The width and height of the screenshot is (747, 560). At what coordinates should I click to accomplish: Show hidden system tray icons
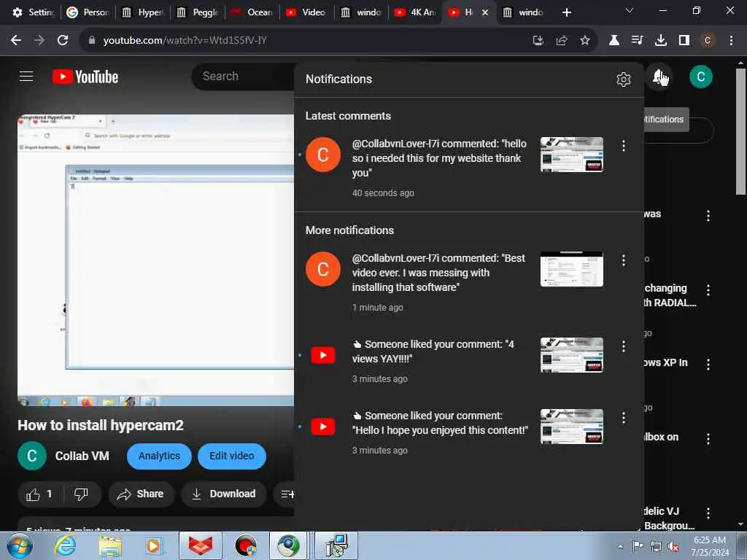(620, 546)
